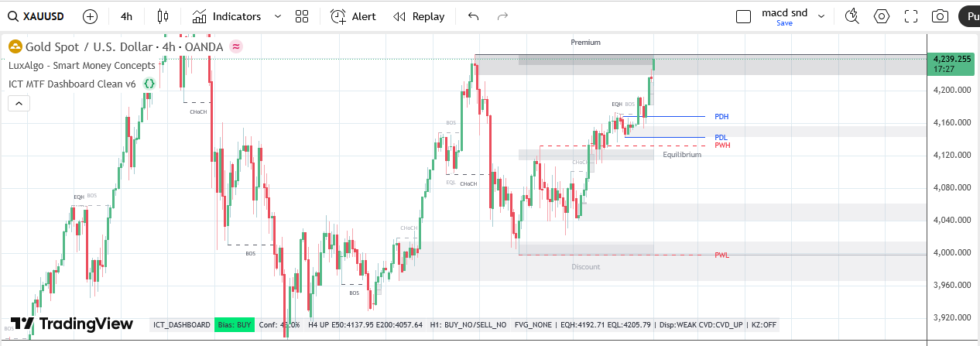
Task: Redo the last chart action
Action: point(502,16)
